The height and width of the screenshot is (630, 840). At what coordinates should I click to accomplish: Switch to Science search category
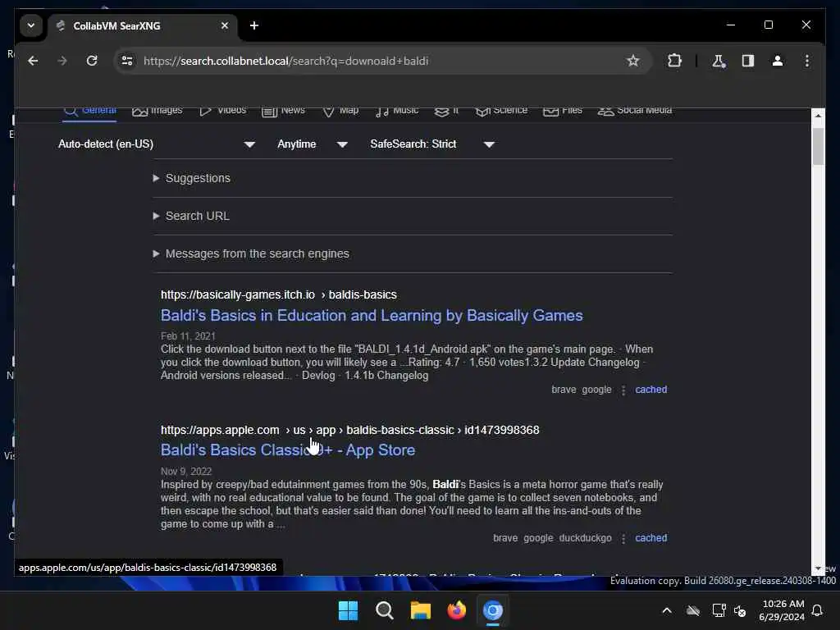click(x=501, y=111)
